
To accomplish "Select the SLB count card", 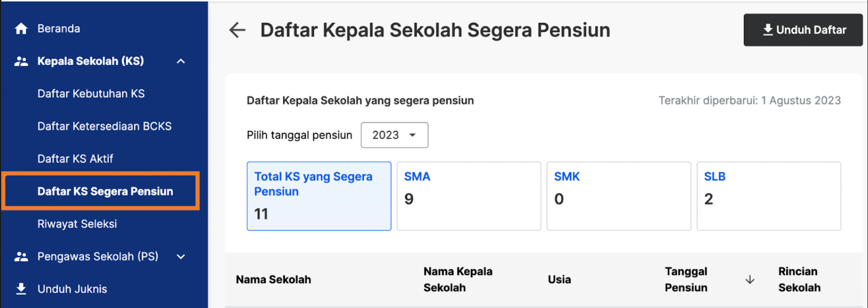I will (x=769, y=196).
